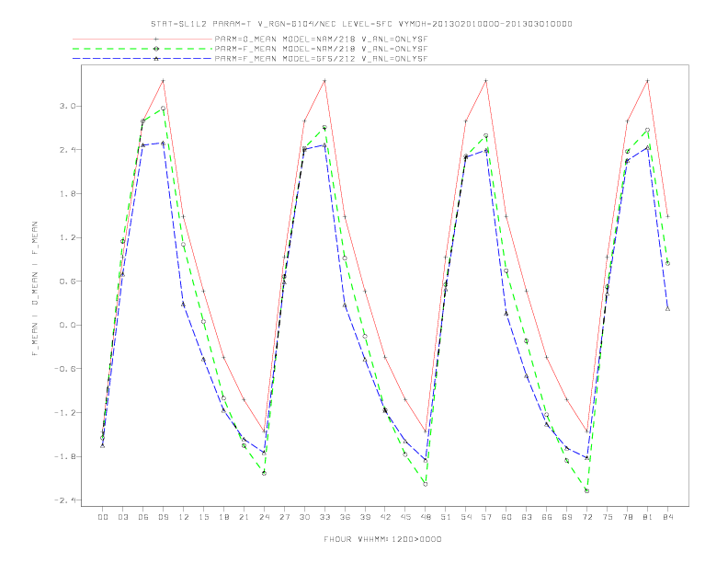Click x-axis forecast hour label 57

click(486, 517)
